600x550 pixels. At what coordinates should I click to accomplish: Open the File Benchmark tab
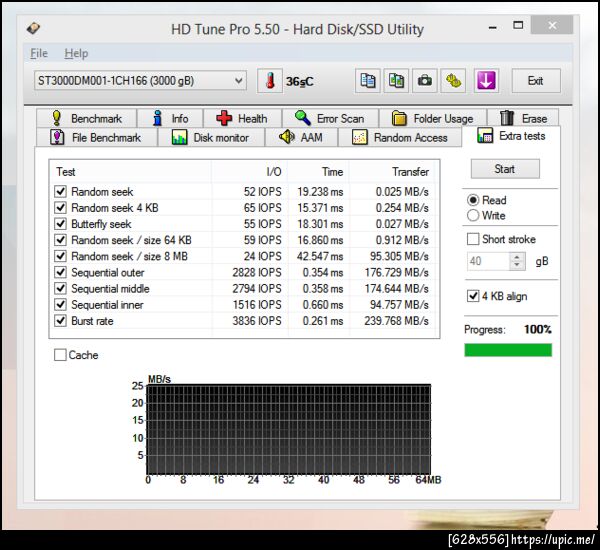point(96,137)
